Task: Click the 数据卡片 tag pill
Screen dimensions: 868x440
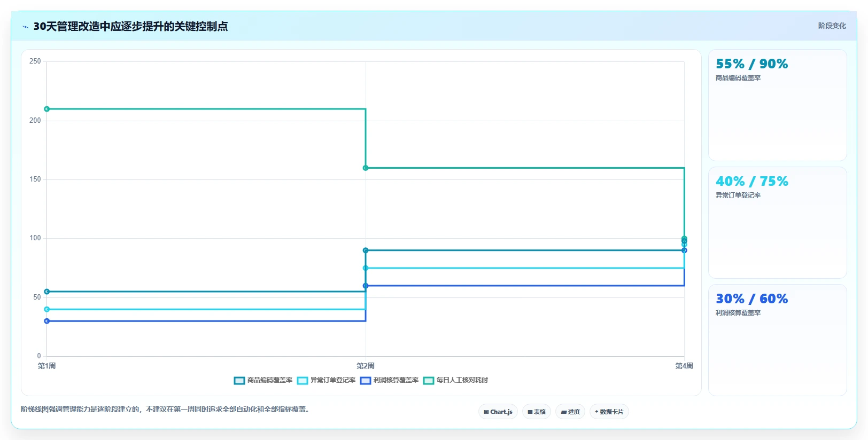Action: [x=609, y=412]
